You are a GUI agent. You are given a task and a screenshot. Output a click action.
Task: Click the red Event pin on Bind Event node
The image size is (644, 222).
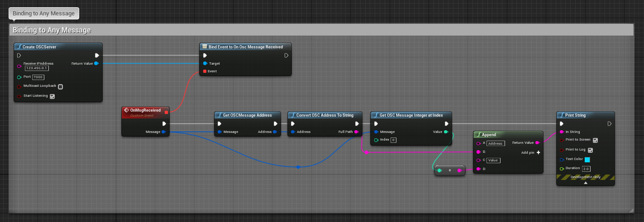click(x=205, y=71)
